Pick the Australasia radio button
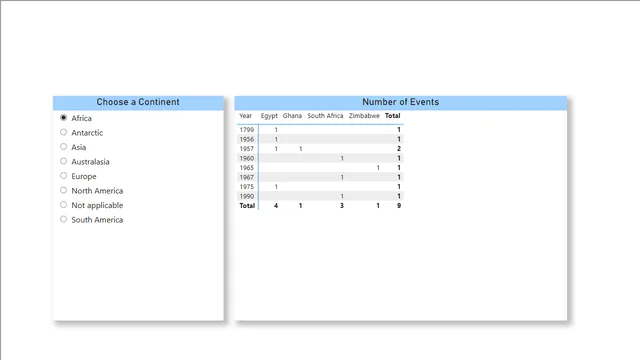 (x=63, y=161)
